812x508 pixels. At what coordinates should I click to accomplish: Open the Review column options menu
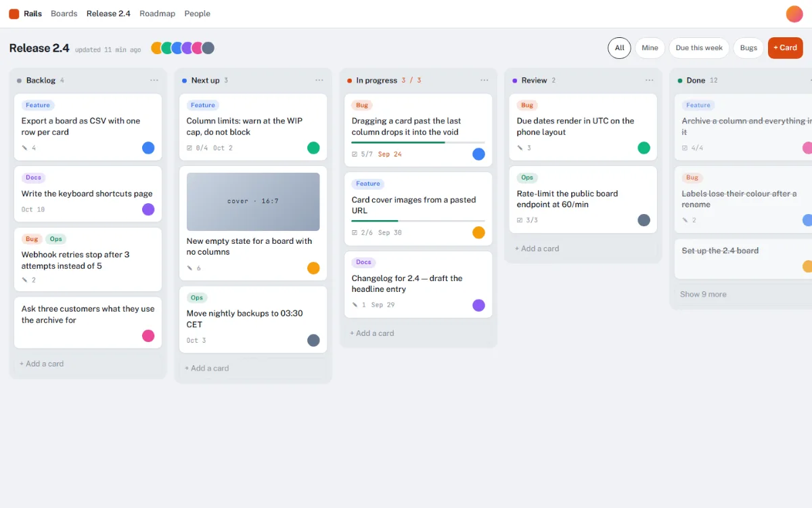(650, 80)
